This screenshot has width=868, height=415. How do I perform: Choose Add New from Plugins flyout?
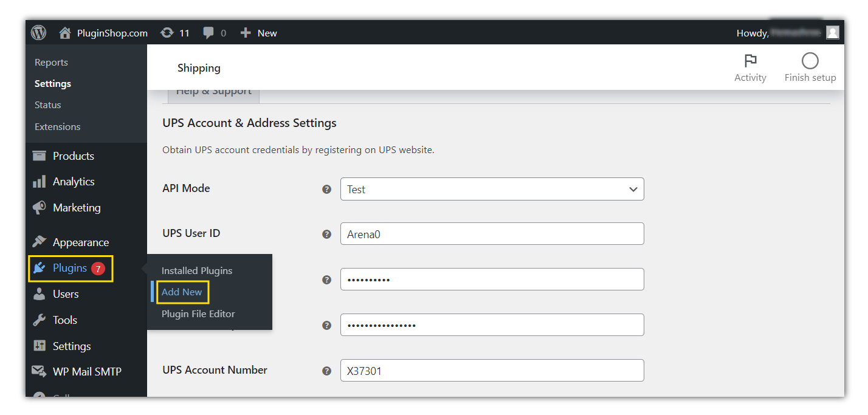point(182,292)
